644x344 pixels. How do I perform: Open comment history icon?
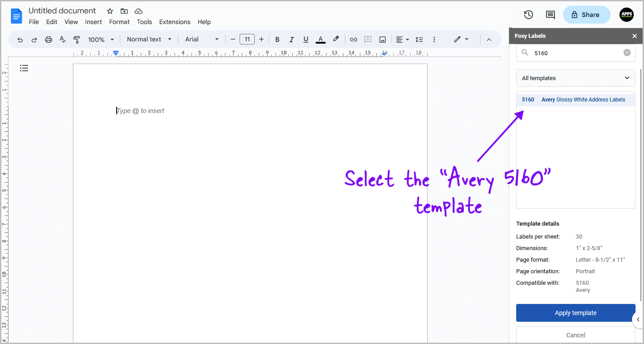click(x=550, y=15)
